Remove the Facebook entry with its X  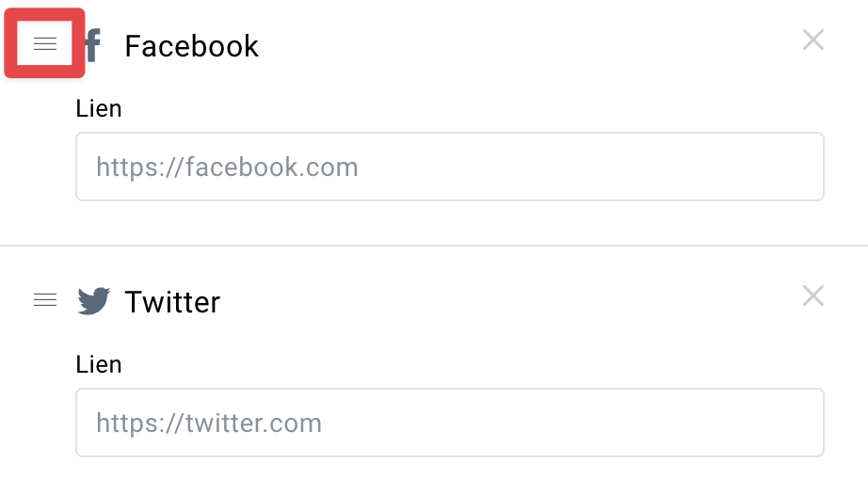pos(813,40)
